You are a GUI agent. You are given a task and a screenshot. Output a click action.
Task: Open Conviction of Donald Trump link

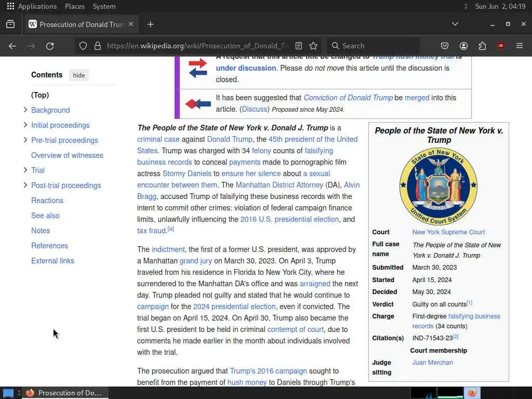pyautogui.click(x=348, y=98)
